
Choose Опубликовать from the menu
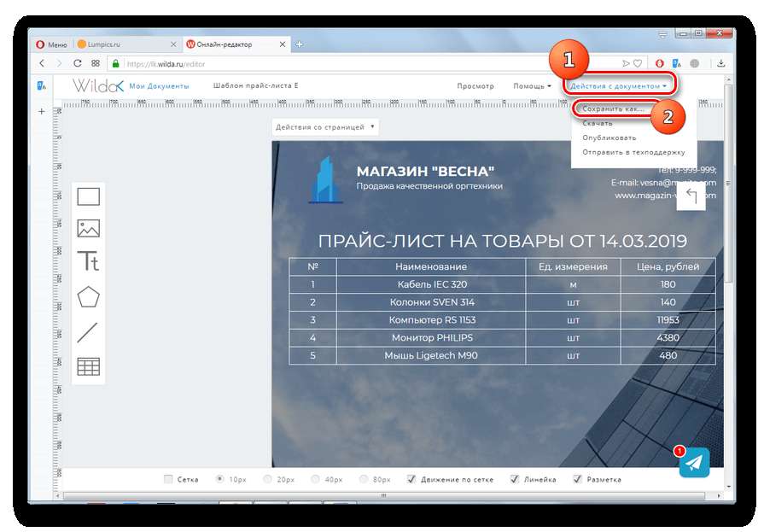[609, 137]
